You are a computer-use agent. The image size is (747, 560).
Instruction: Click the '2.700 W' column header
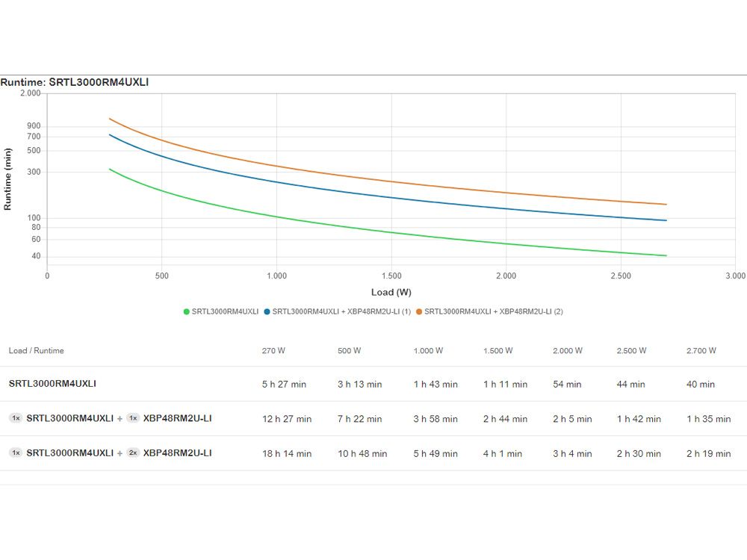point(701,350)
